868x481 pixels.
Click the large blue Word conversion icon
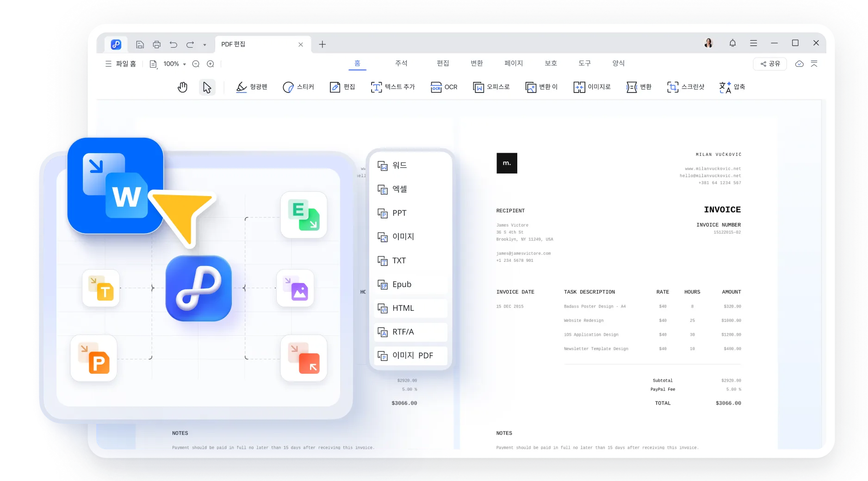pos(115,185)
